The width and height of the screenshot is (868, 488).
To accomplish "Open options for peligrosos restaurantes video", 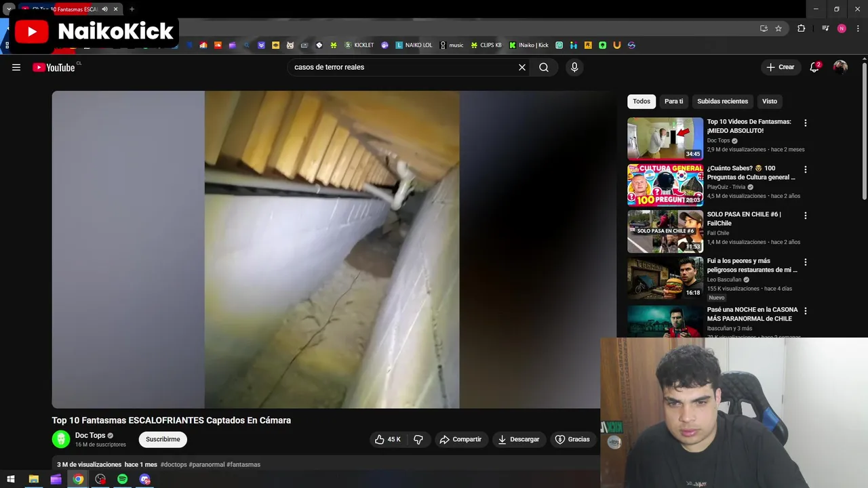I will click(806, 262).
